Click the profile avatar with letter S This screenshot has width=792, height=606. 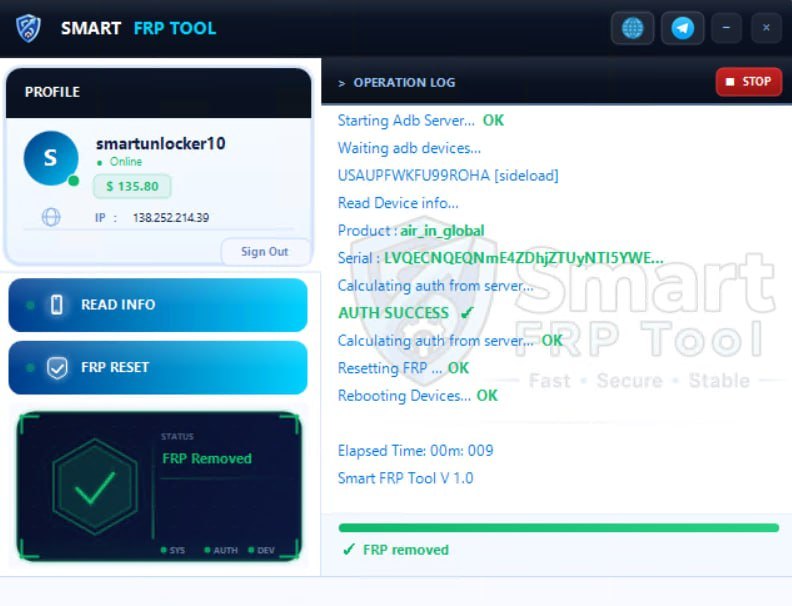(51, 158)
